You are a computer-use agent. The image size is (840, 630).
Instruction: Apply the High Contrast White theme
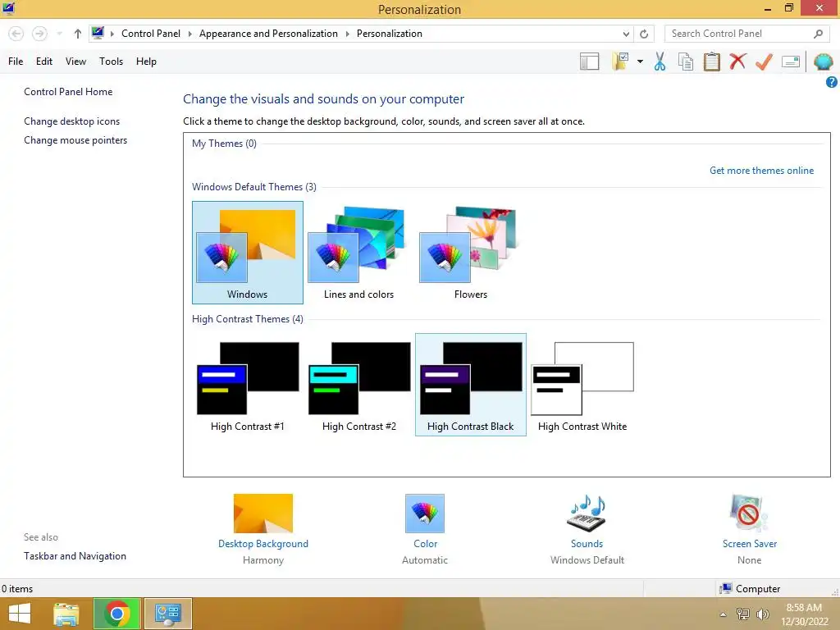tap(582, 386)
